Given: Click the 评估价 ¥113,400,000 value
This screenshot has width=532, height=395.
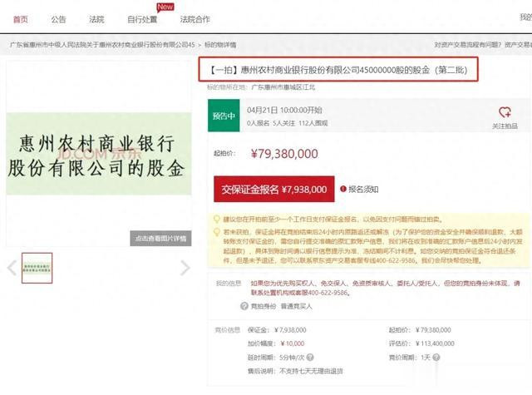Looking at the screenshot, I should (x=435, y=343).
